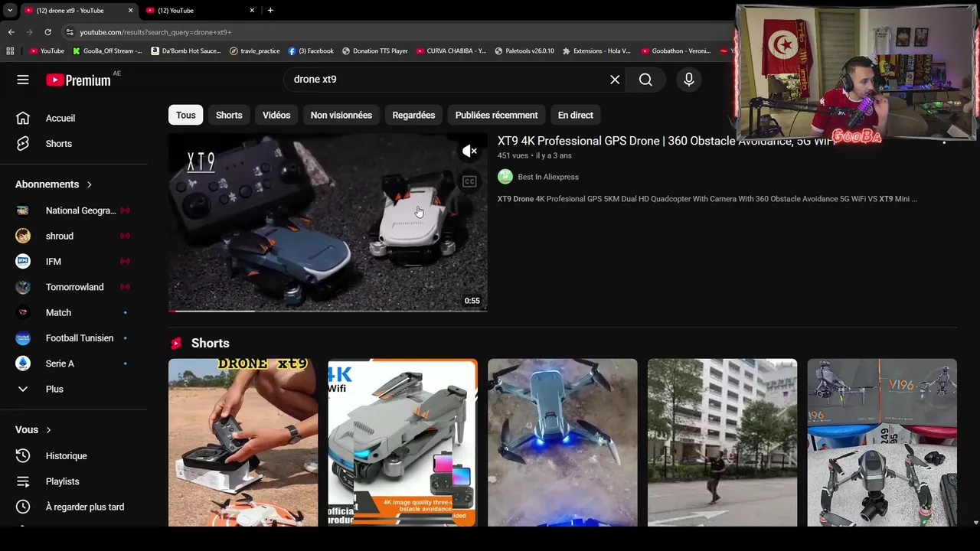Select the Tous filter chip
980x551 pixels.
click(186, 115)
